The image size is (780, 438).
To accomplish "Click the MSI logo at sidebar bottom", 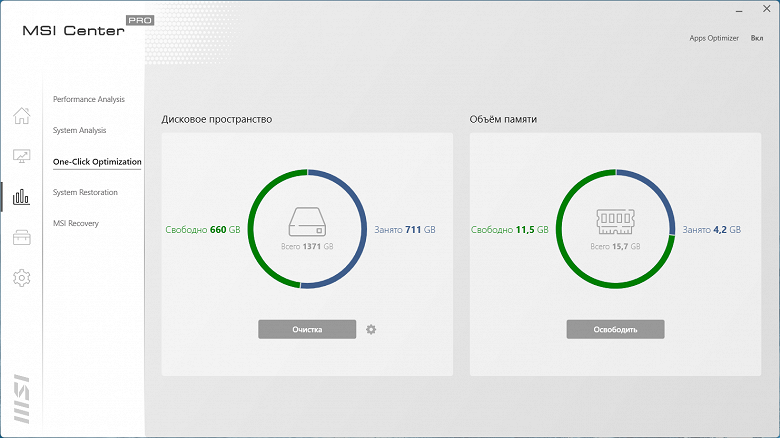I will click(x=21, y=399).
